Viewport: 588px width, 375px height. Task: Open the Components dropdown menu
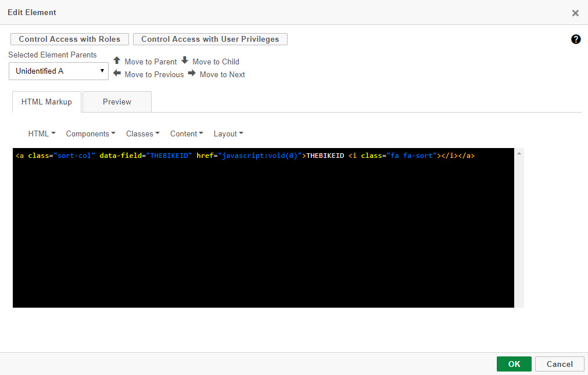point(91,134)
